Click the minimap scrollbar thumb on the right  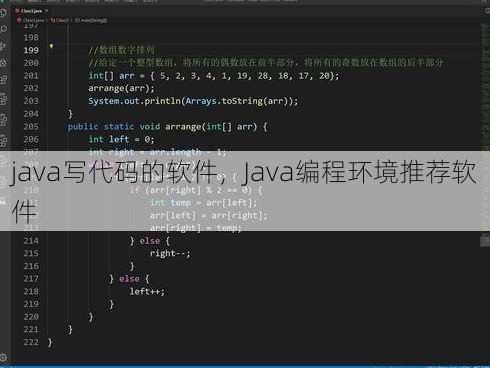point(485,241)
